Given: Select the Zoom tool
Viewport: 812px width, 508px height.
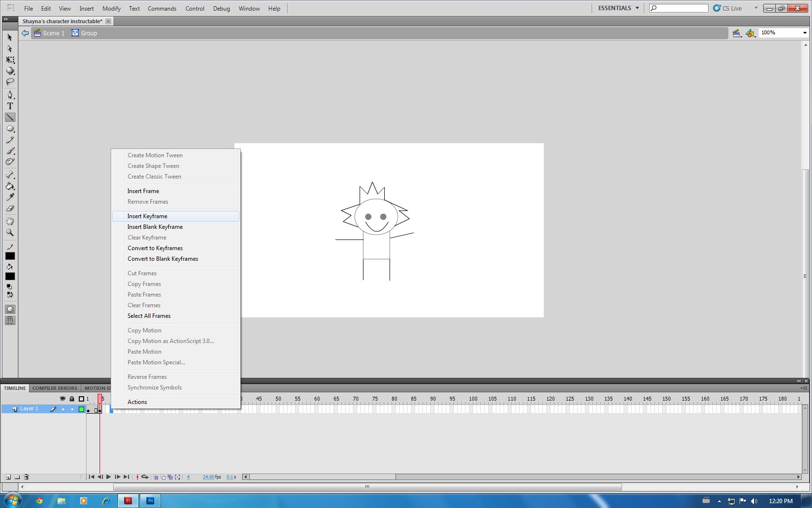Looking at the screenshot, I should pos(10,233).
